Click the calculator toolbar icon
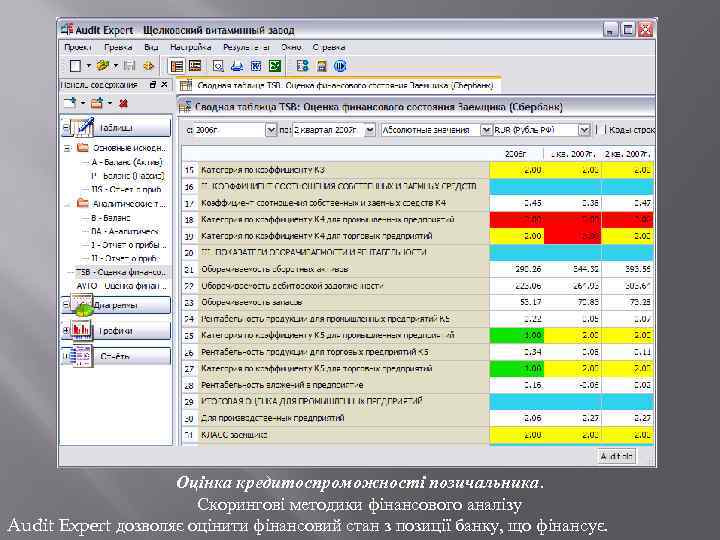The image size is (720, 540). (321, 66)
